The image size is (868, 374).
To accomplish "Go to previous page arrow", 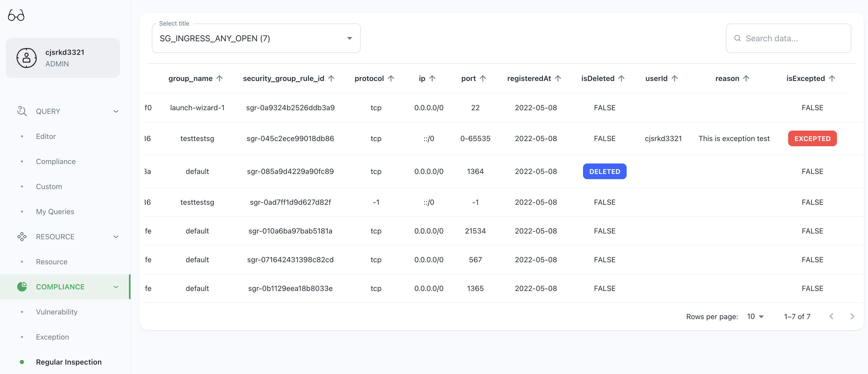I will point(831,316).
